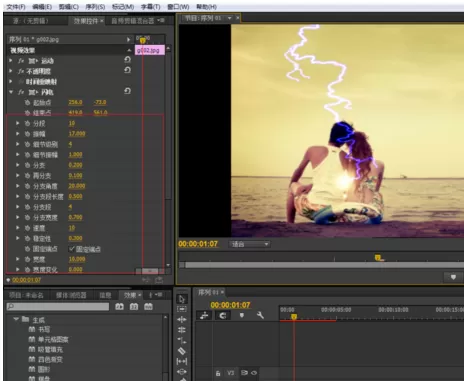Image resolution: width=464 pixels, height=381 pixels.
Task: Toggle animation stopwatch for 分段
Action: (x=27, y=124)
